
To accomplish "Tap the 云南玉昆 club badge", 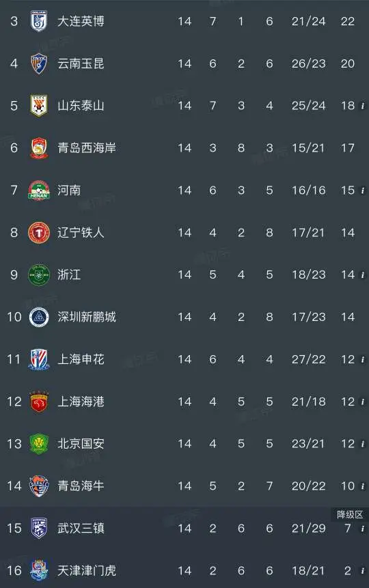I will [39, 64].
